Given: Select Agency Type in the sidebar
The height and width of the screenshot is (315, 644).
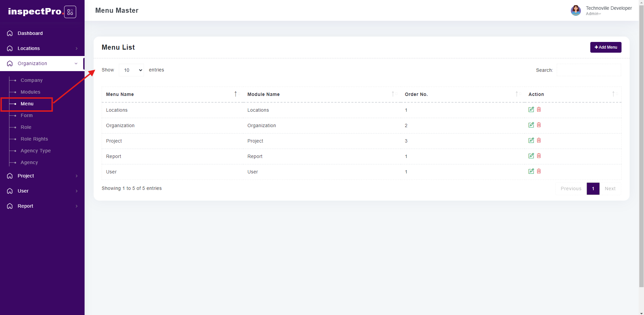Looking at the screenshot, I should click(x=36, y=151).
